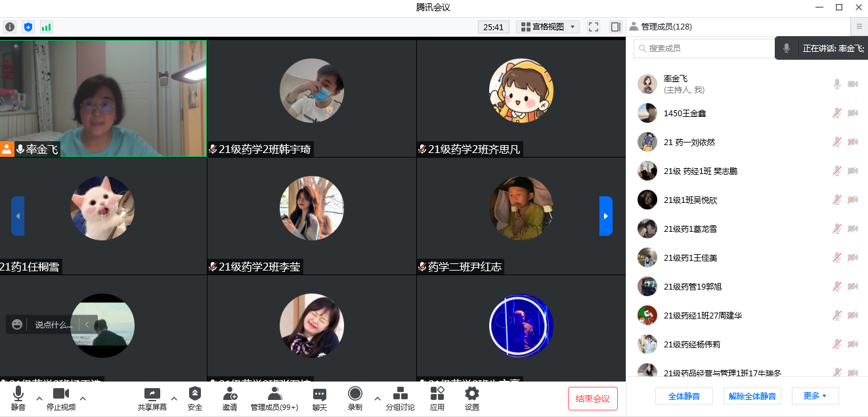Click 解除全体静音 unmute all button
The width and height of the screenshot is (868, 417).
[x=752, y=396]
